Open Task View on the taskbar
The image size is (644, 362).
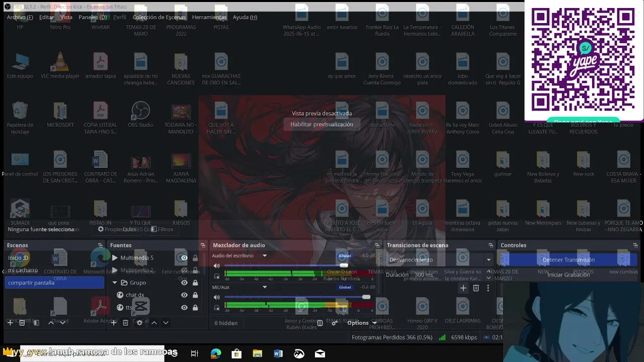pyautogui.click(x=195, y=354)
